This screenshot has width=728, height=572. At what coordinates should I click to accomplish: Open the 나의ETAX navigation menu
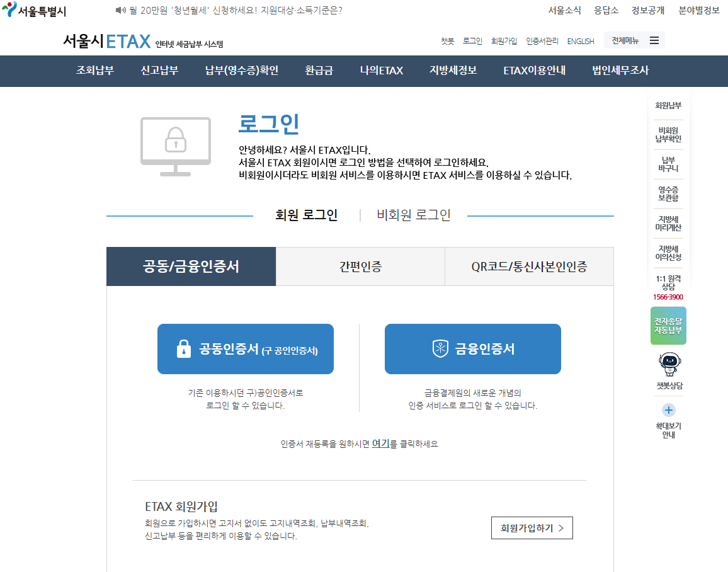pos(381,71)
